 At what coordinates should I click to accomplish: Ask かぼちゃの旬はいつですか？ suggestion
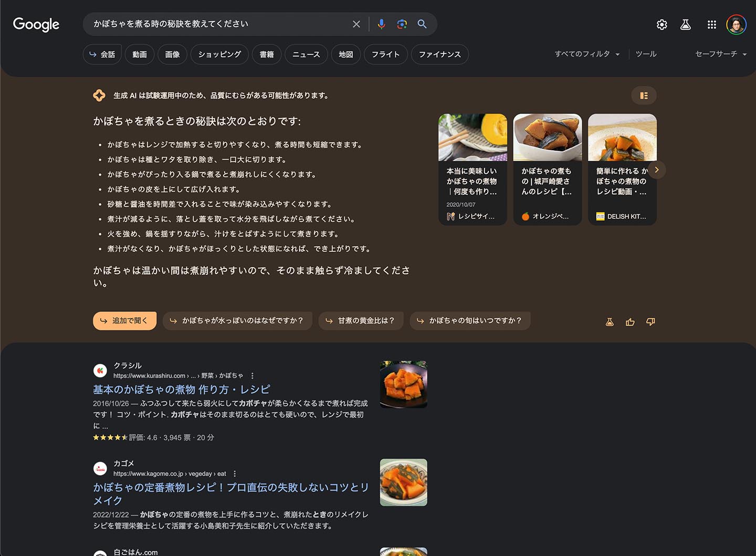click(470, 321)
